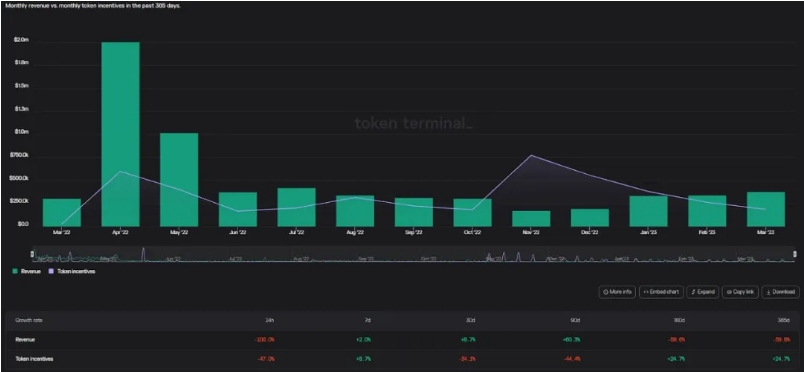This screenshot has width=804, height=372.
Task: Select the Oct '22 revenue bar
Action: (x=472, y=213)
